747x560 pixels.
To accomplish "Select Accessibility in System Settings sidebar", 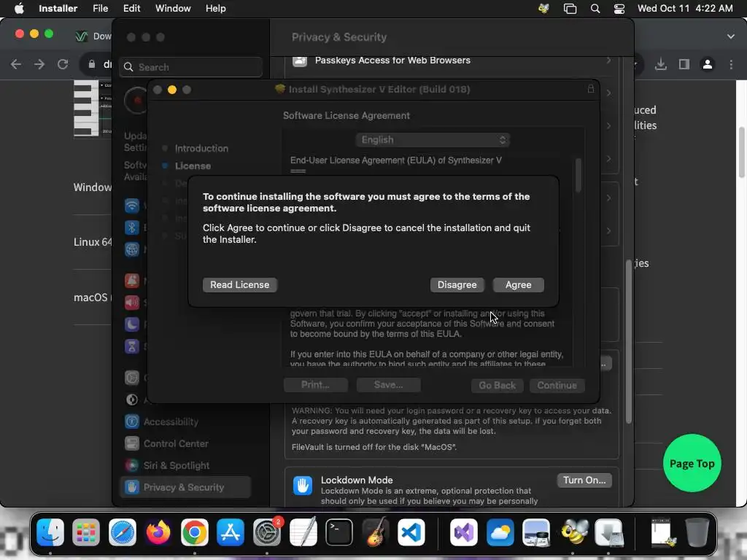I will point(186,421).
